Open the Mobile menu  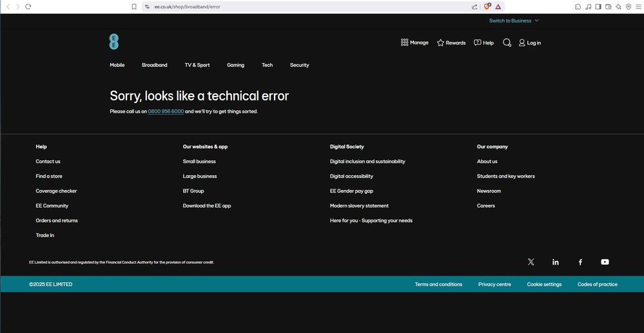(117, 65)
